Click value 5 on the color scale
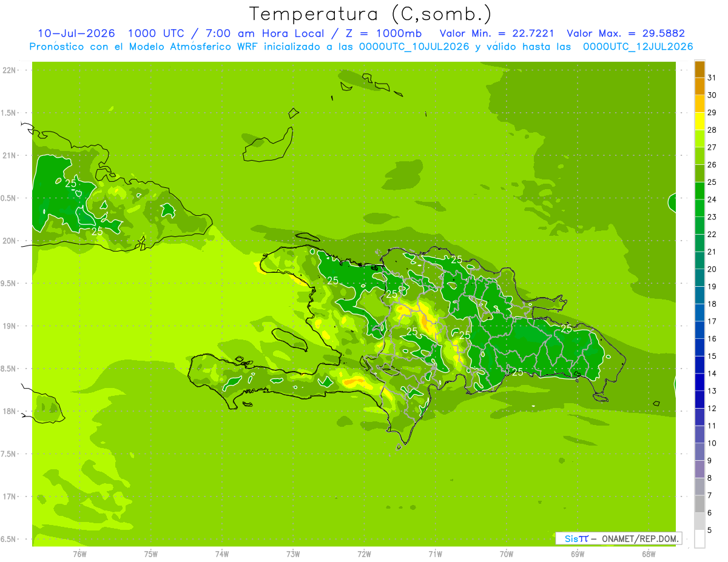The image size is (728, 562). (710, 530)
